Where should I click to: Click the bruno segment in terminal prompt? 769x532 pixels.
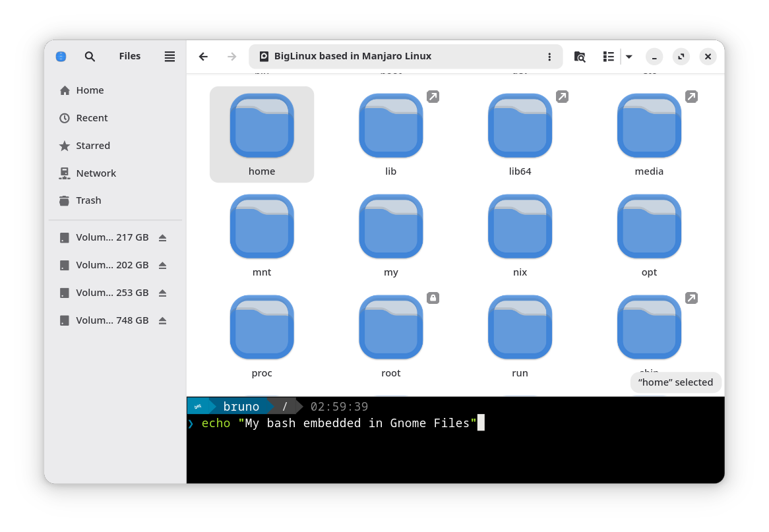(241, 407)
